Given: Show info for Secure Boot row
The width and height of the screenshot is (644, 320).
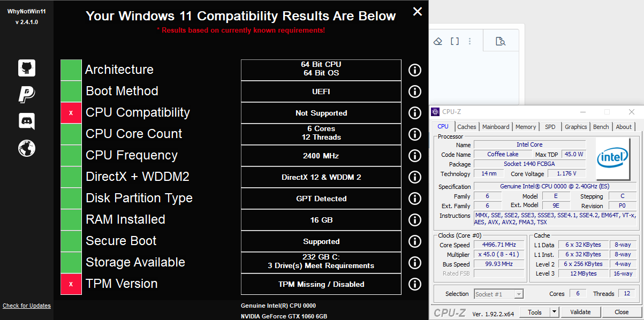Looking at the screenshot, I should [415, 241].
